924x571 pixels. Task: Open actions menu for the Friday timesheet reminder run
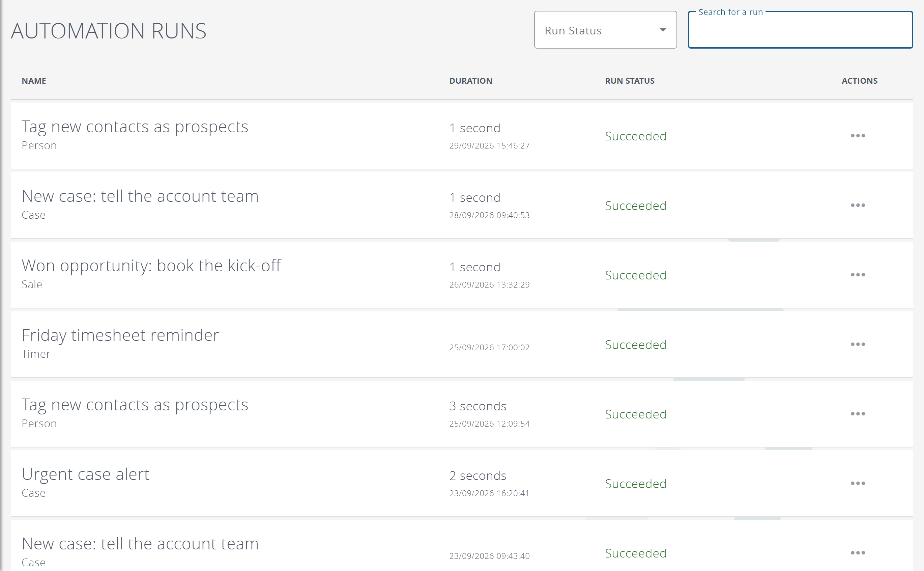pos(858,344)
